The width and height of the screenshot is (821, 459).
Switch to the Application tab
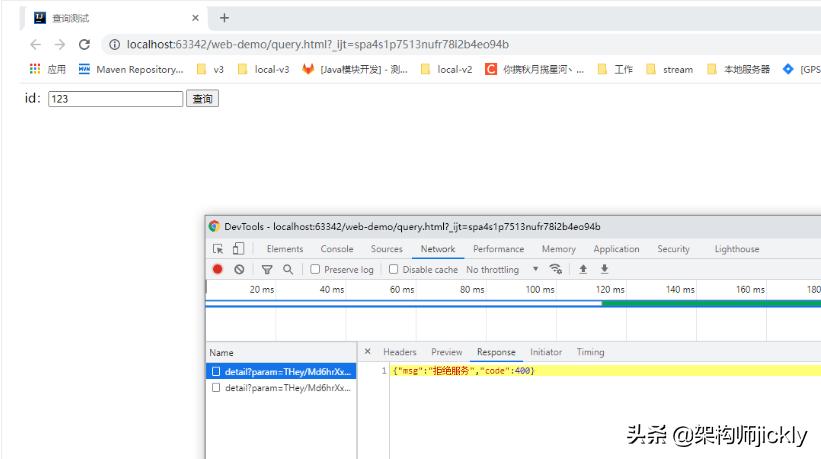(616, 249)
